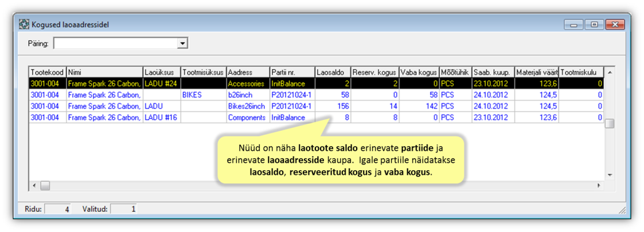The image size is (644, 232).
Task: Sort by Tootekood column header
Action: tap(47, 72)
